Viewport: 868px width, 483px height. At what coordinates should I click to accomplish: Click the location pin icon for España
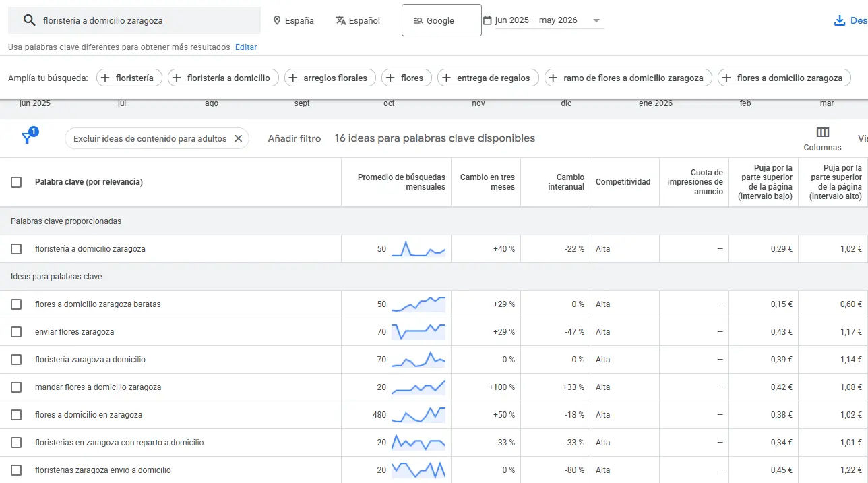point(277,20)
